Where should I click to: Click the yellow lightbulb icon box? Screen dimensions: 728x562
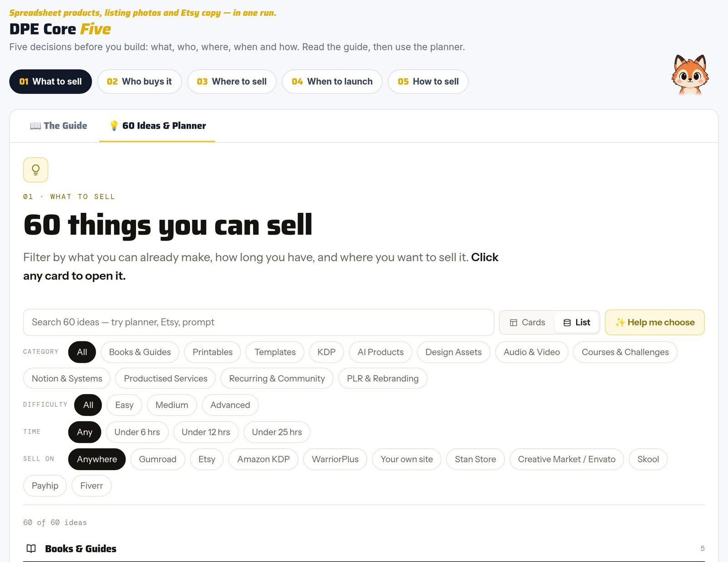35,170
